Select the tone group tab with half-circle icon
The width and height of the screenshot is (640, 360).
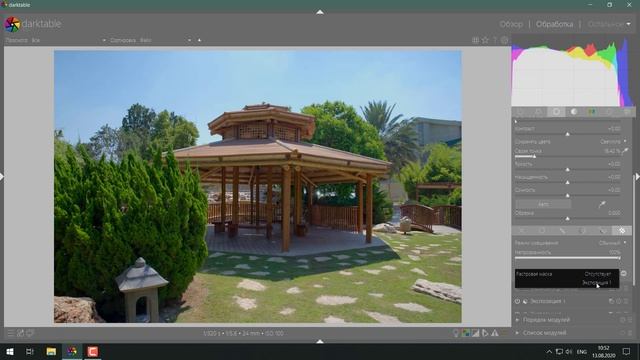coord(574,112)
